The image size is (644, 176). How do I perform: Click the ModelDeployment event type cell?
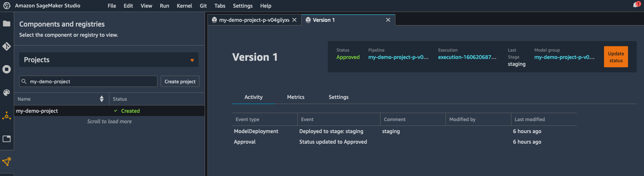click(256, 131)
